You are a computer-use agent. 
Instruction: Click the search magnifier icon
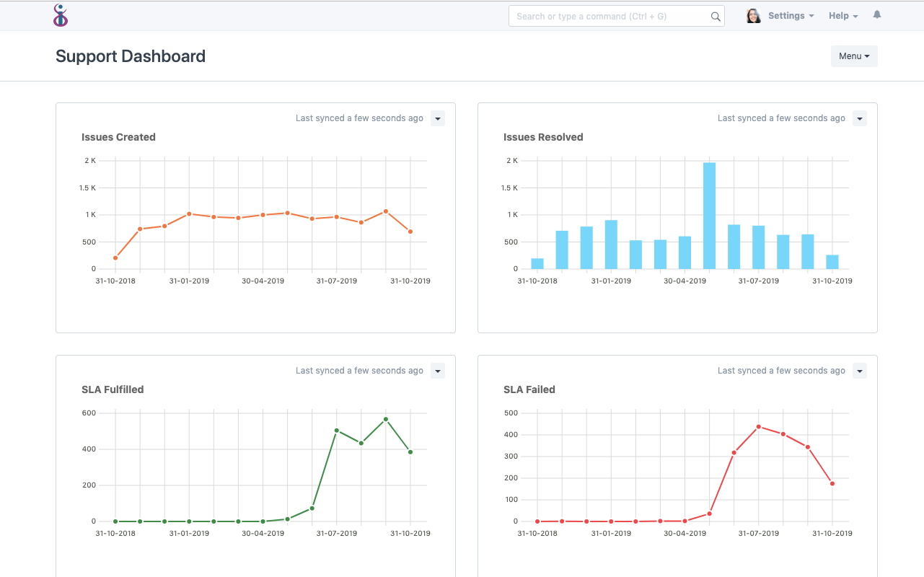click(715, 15)
